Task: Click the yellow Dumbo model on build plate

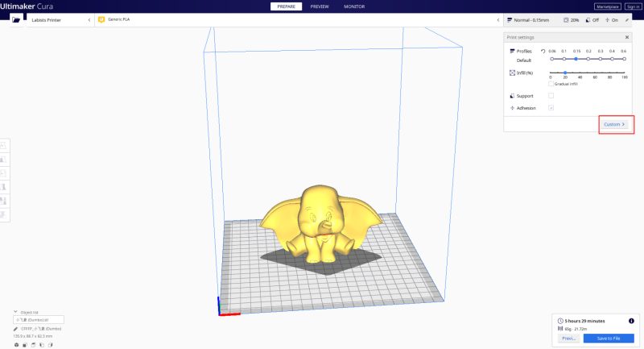Action: (320, 224)
